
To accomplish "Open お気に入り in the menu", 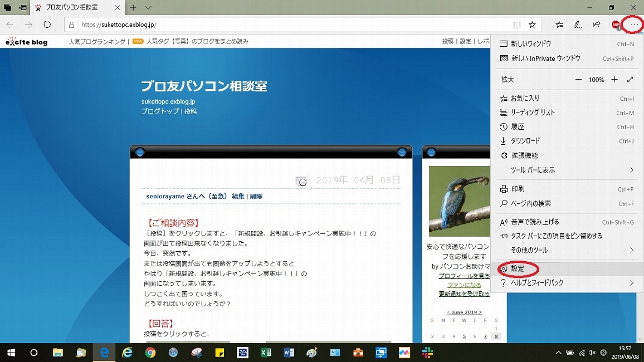I will 567,99.
